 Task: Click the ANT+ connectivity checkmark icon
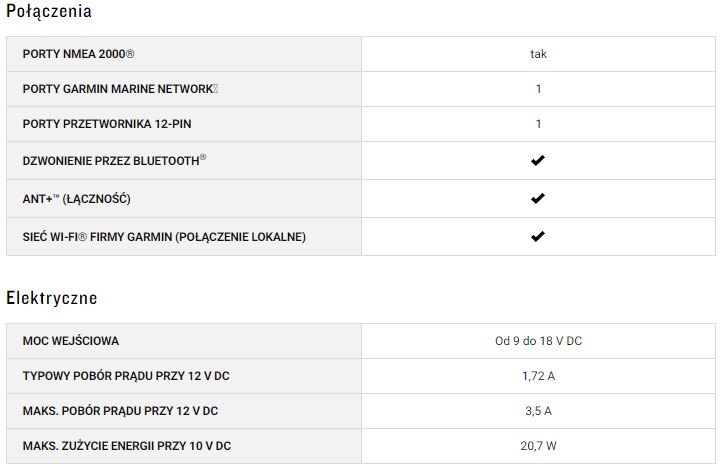(538, 199)
